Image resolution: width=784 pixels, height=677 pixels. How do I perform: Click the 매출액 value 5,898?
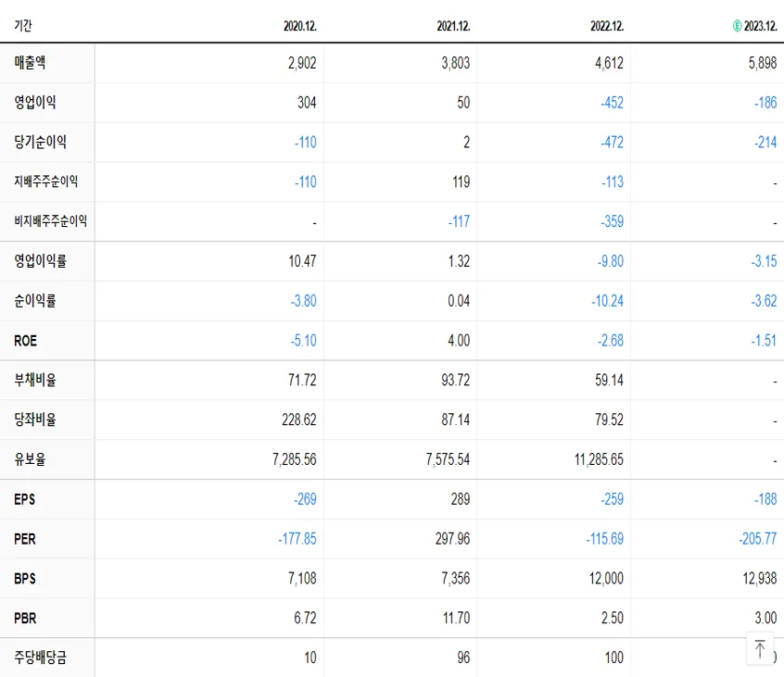click(x=763, y=63)
